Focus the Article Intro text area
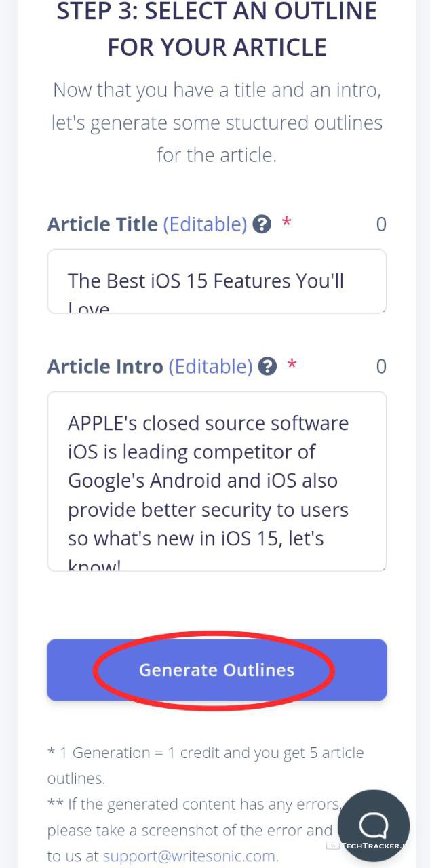 [x=217, y=481]
